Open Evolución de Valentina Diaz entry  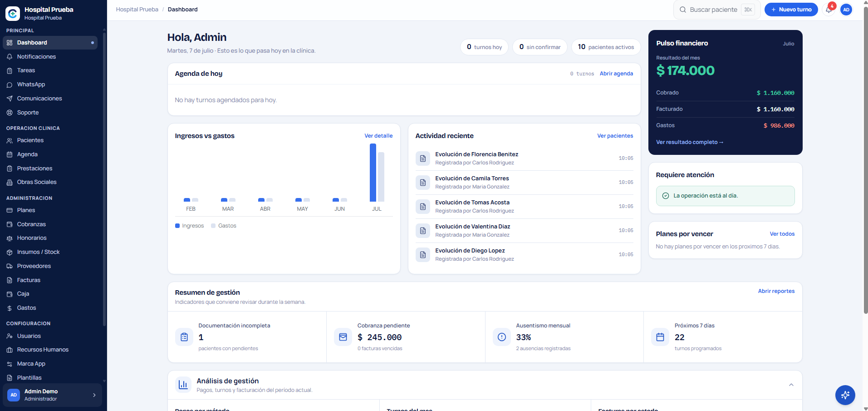pyautogui.click(x=524, y=231)
